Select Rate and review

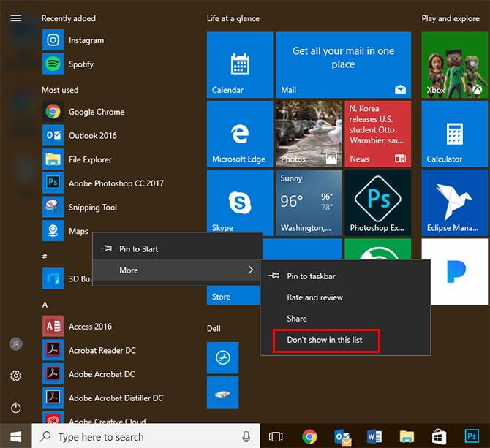pos(345,297)
